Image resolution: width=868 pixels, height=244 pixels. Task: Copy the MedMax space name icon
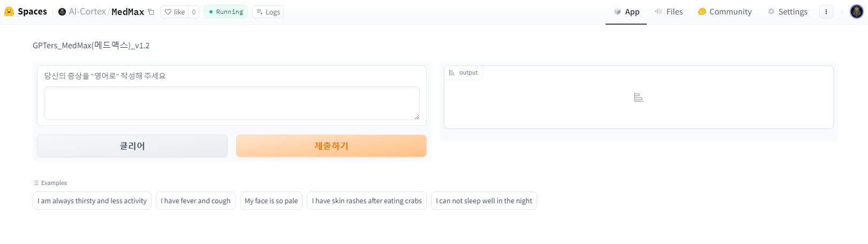pos(152,12)
